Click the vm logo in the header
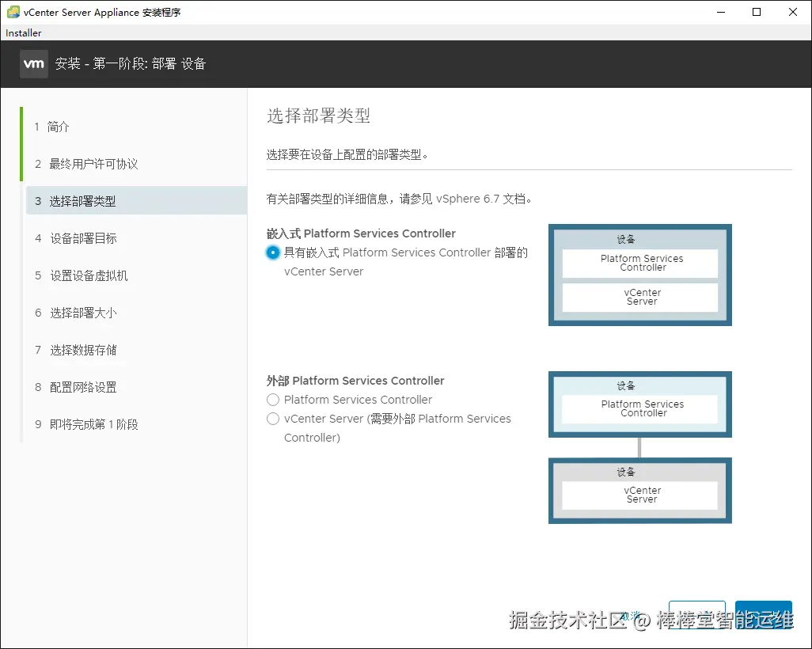Image resolution: width=812 pixels, height=649 pixels. pos(34,63)
